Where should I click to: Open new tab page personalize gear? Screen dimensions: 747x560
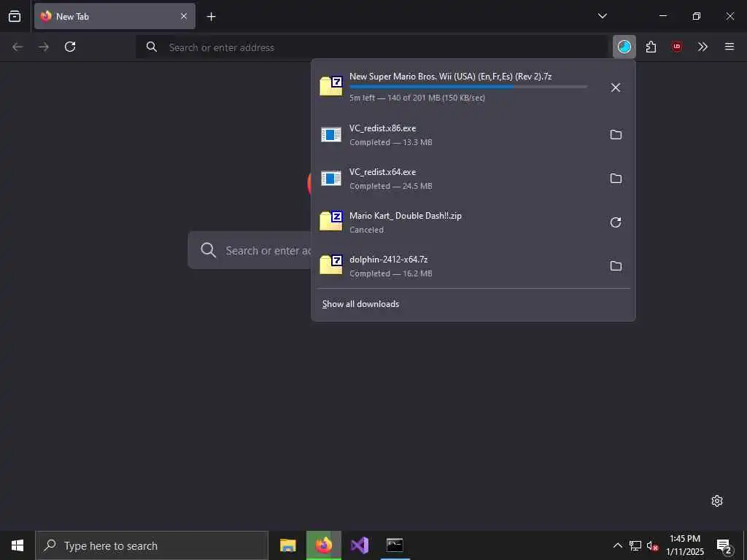[x=716, y=501]
